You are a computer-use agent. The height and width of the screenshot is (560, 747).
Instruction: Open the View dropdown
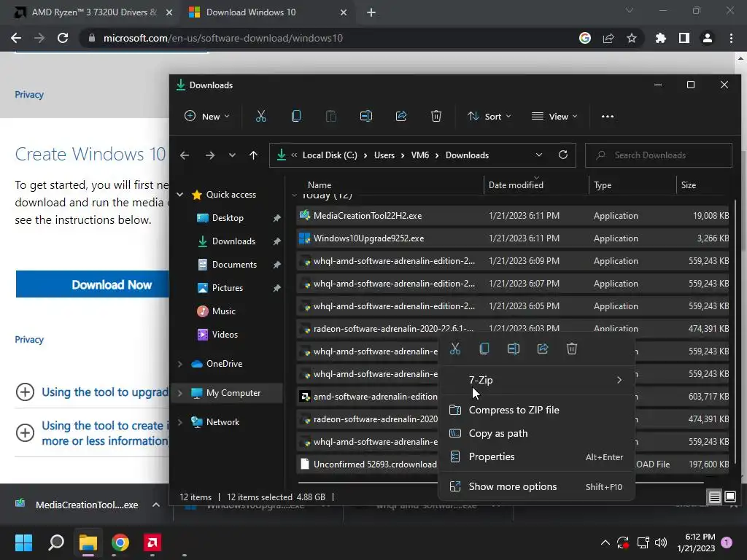click(554, 116)
